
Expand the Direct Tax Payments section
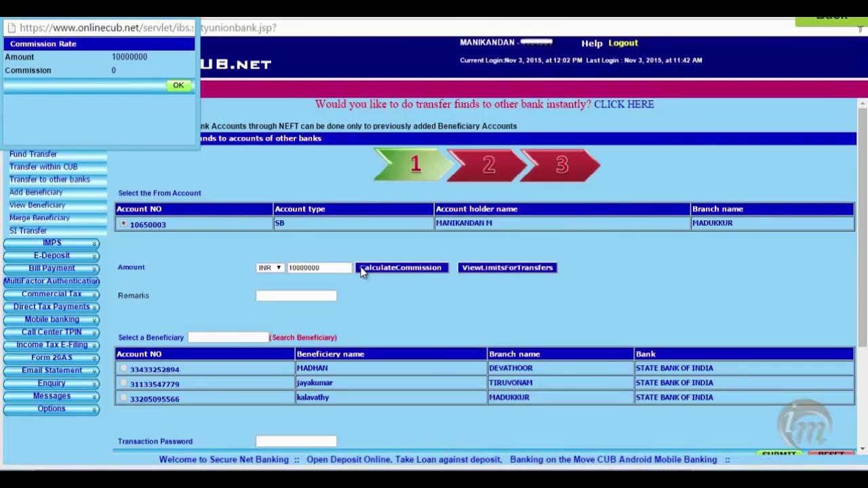click(52, 307)
